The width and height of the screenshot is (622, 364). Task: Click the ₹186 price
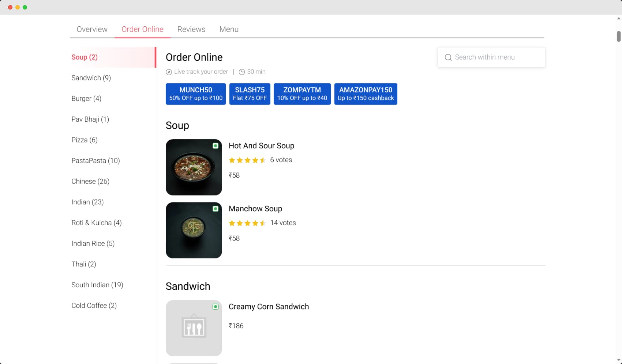(236, 326)
